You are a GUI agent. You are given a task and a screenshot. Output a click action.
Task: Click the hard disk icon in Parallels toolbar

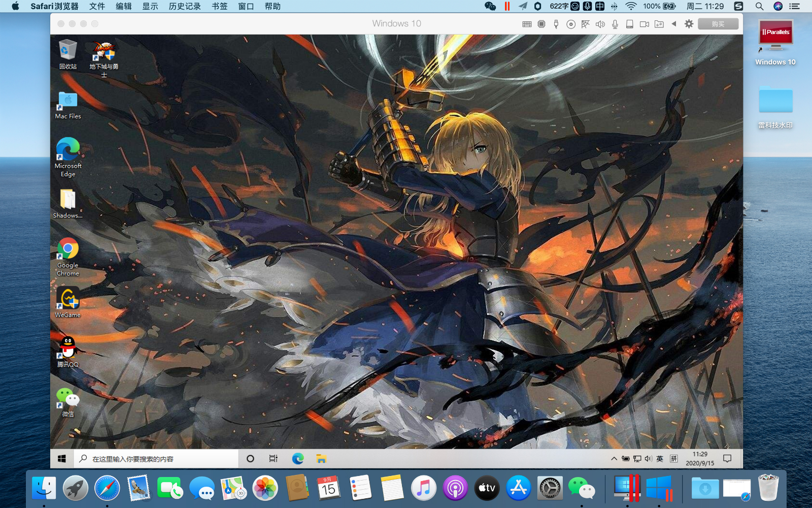(x=630, y=24)
